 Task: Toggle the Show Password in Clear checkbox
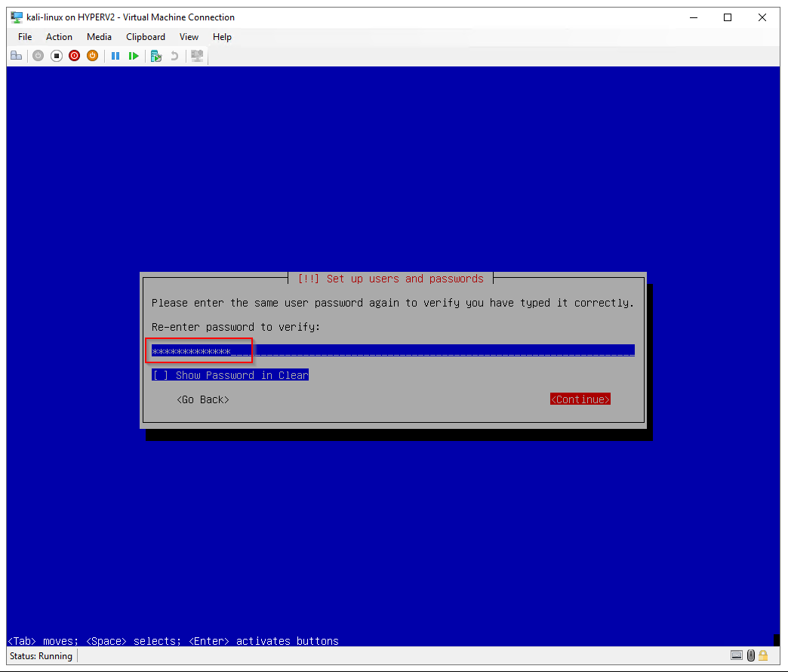[160, 375]
